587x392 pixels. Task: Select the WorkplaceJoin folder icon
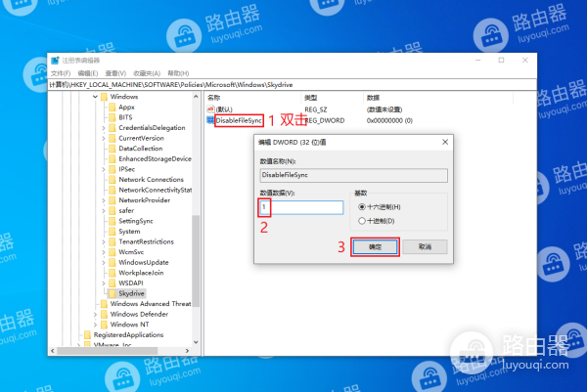pos(112,273)
